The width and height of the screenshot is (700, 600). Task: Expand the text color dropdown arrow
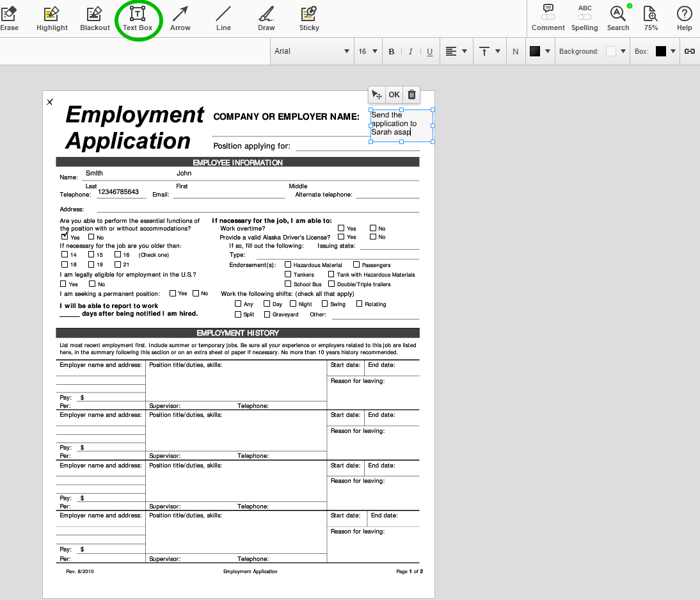point(548,51)
